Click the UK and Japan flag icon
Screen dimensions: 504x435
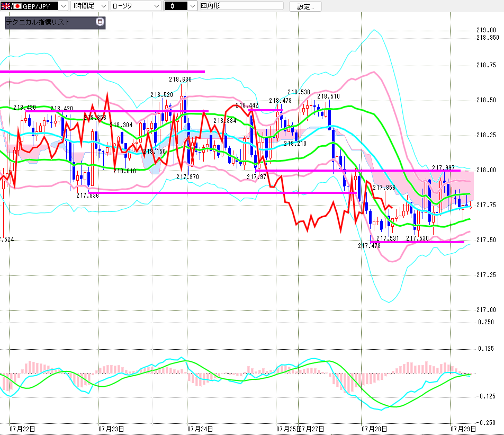(11, 6)
